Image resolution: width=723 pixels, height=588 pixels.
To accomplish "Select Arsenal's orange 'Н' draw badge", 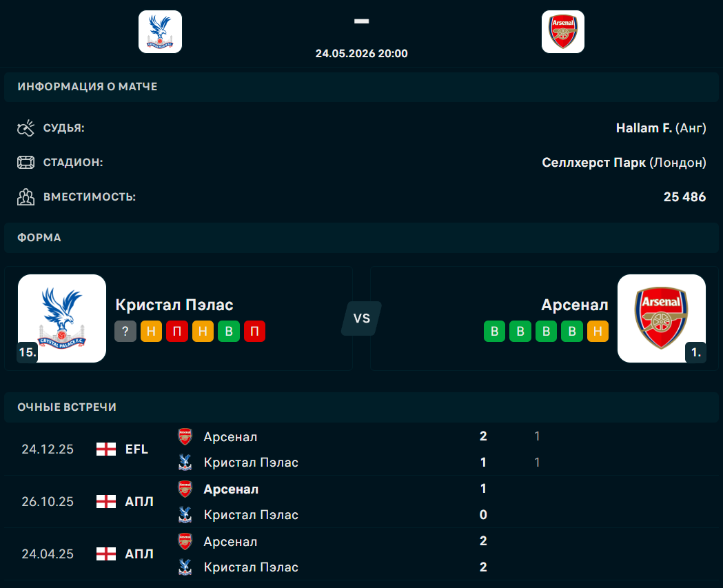I will pyautogui.click(x=598, y=331).
